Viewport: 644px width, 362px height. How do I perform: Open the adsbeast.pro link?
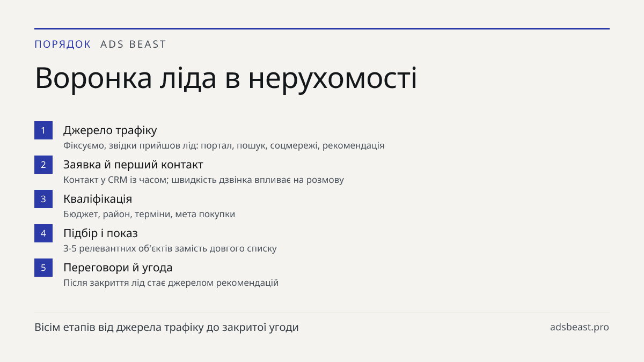click(580, 327)
